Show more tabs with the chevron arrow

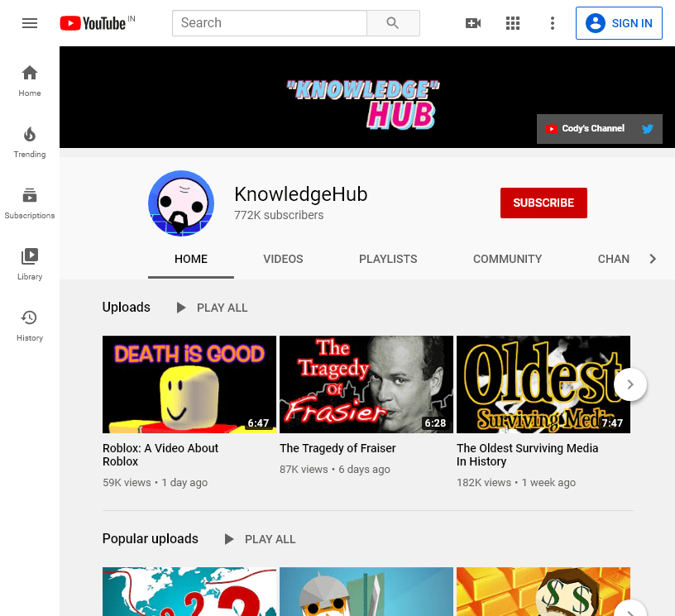[653, 259]
